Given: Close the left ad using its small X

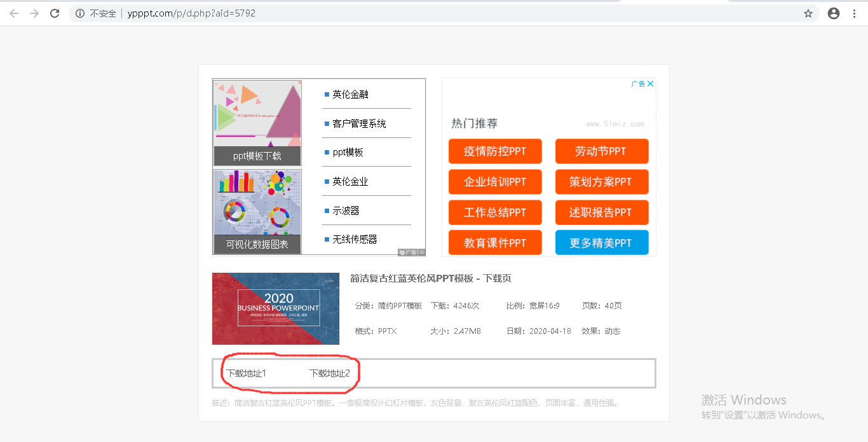Looking at the screenshot, I should click(x=422, y=252).
